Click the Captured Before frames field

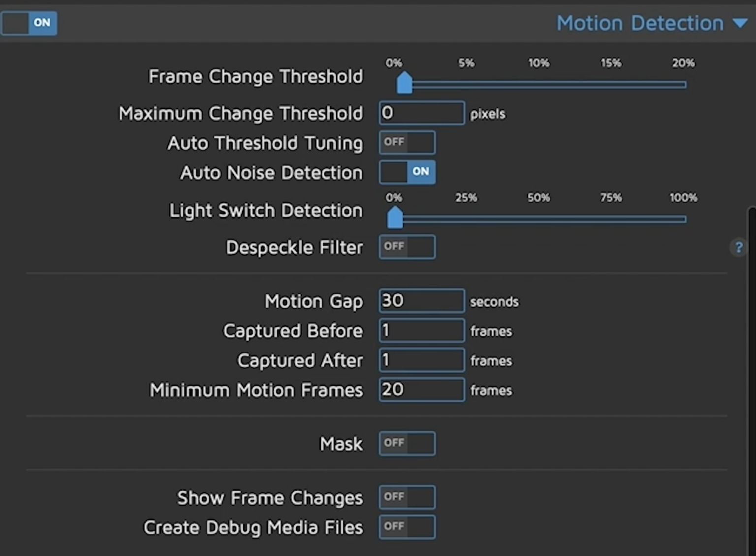[421, 330]
